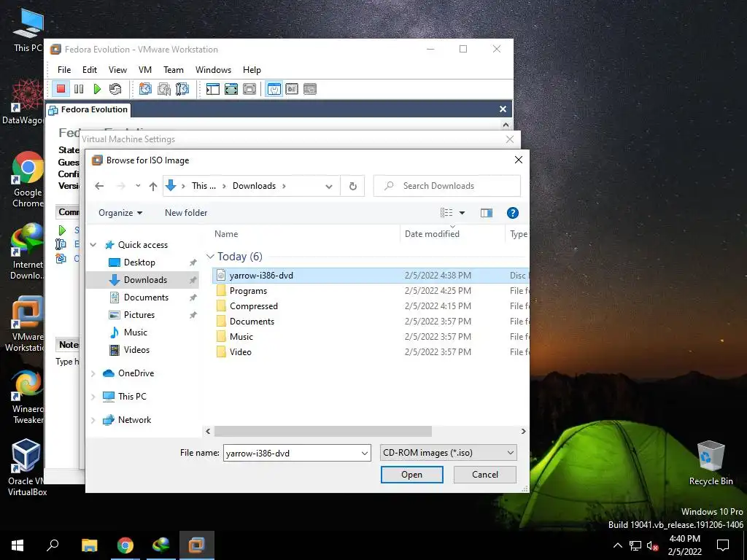Expand the Network tree node
Viewport: 747px width, 560px height.
coord(93,420)
